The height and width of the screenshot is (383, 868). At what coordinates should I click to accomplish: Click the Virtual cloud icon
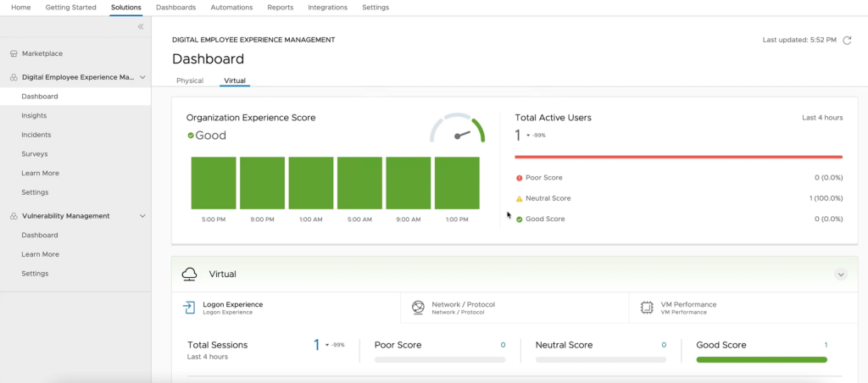(189, 274)
